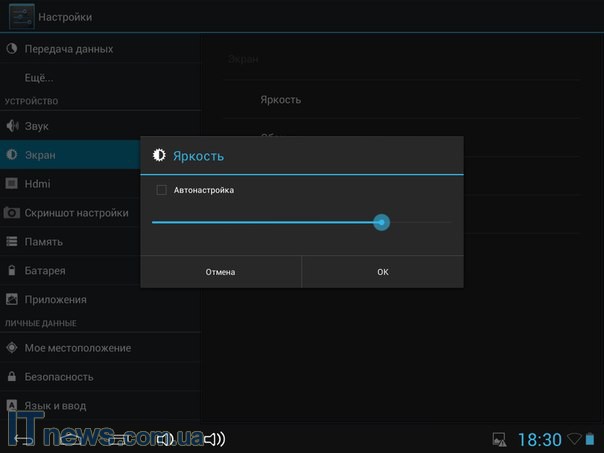Open Скриншот настройки camera icon
The image size is (604, 453).
(x=12, y=213)
